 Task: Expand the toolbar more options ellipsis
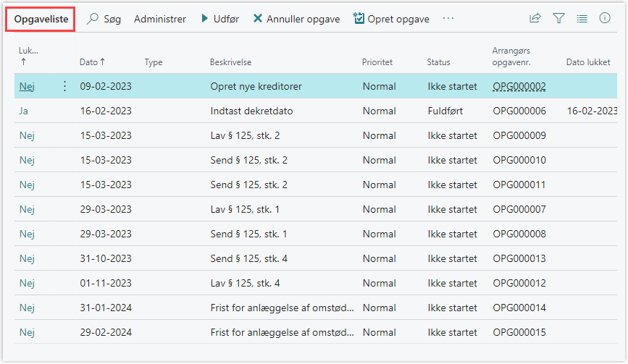448,19
